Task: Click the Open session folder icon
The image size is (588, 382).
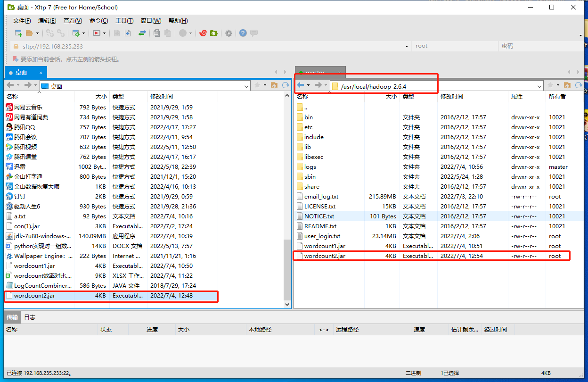Action: [x=30, y=33]
